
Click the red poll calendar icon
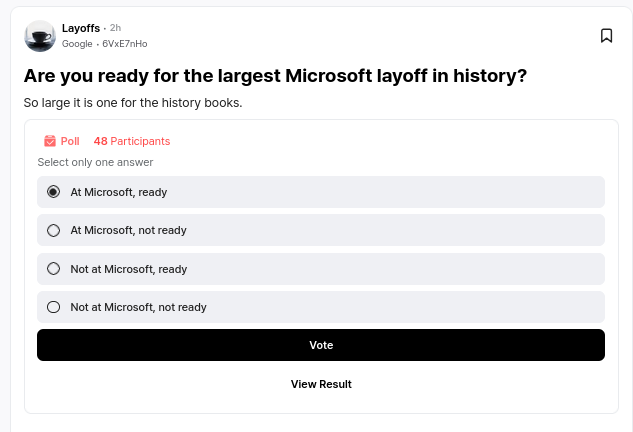(x=50, y=141)
